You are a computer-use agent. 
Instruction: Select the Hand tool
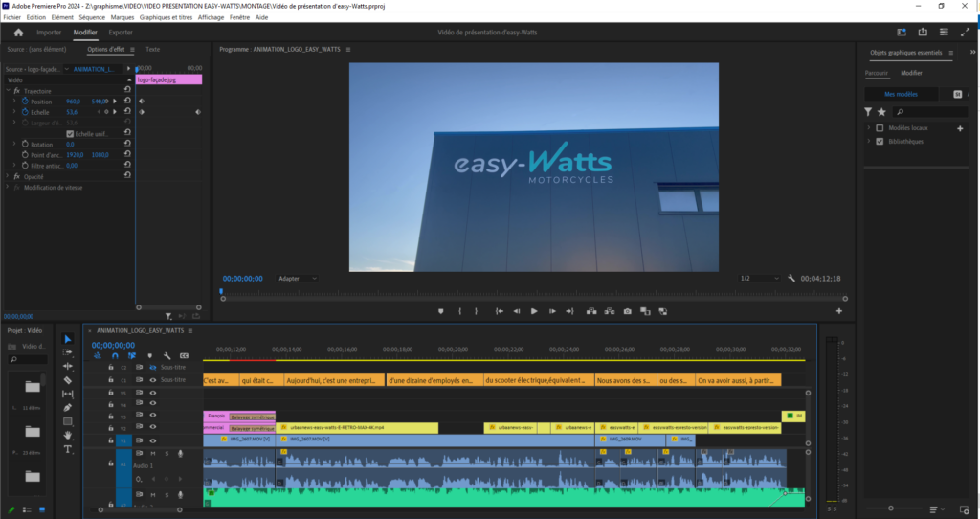pos(68,435)
